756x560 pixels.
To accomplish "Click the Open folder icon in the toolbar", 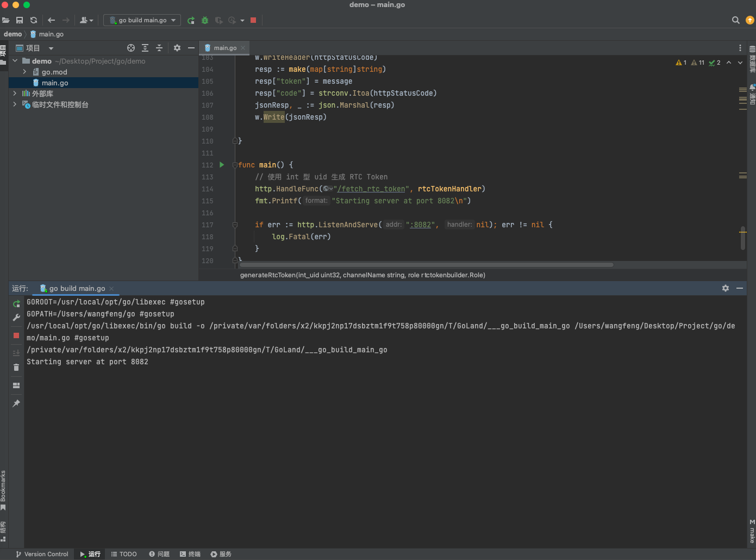I will click(x=6, y=20).
